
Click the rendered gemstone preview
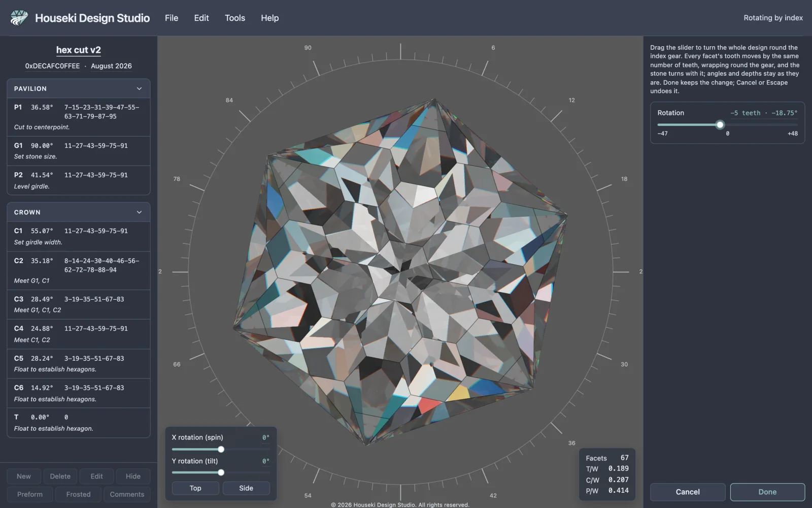(x=400, y=272)
